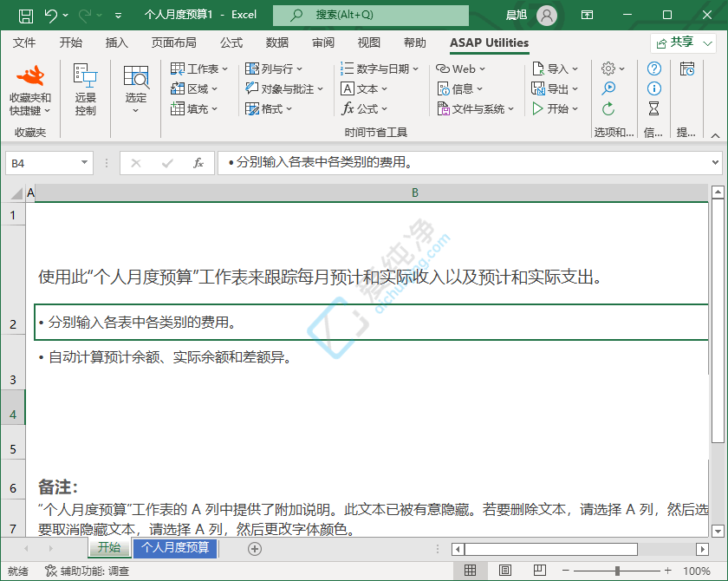Click the hourglass icon in the ribbon
The image size is (728, 581).
(x=653, y=109)
